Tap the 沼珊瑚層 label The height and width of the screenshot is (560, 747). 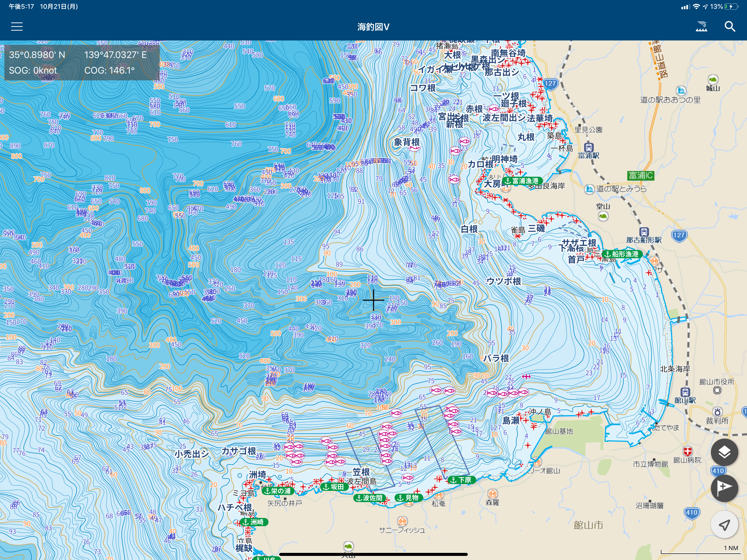click(649, 506)
